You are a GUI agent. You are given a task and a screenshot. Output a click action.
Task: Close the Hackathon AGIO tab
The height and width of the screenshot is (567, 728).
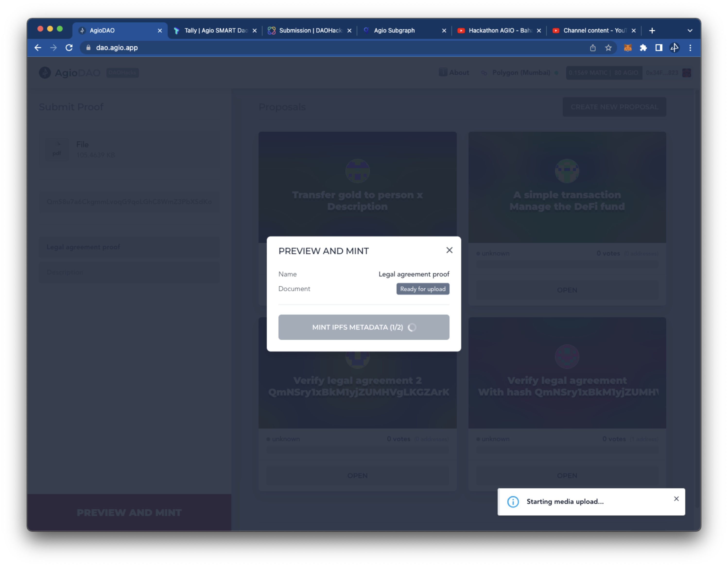(539, 31)
